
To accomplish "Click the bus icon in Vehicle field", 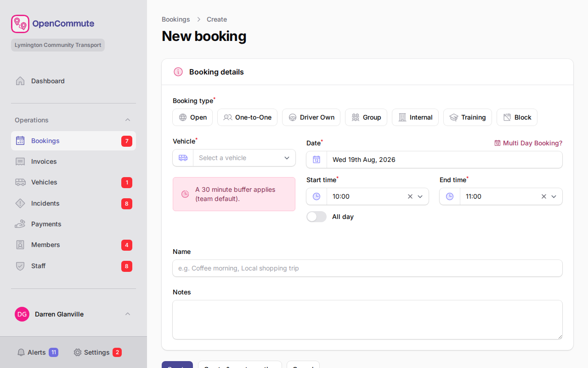I will [x=183, y=158].
